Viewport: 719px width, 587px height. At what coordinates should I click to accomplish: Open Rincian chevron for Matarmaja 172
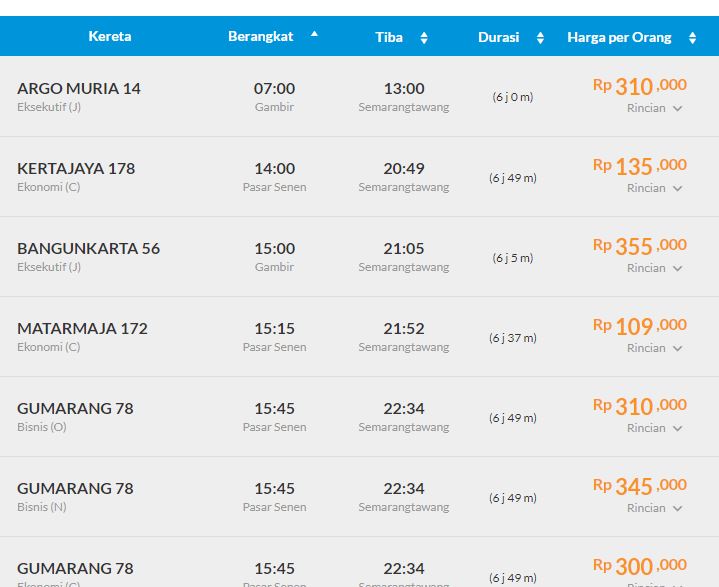click(x=677, y=348)
